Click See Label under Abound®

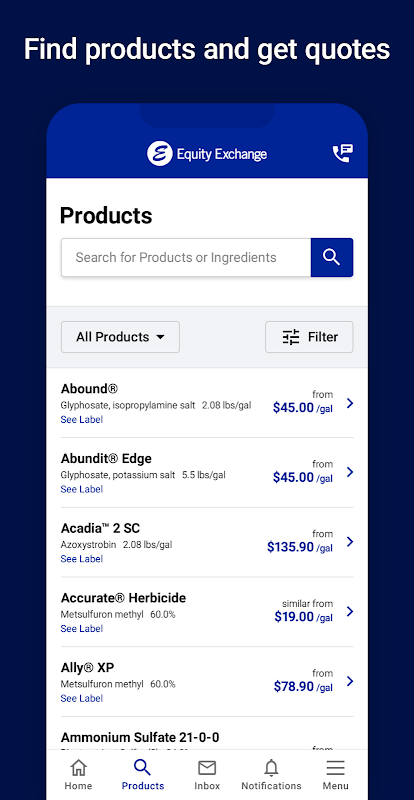tap(82, 419)
